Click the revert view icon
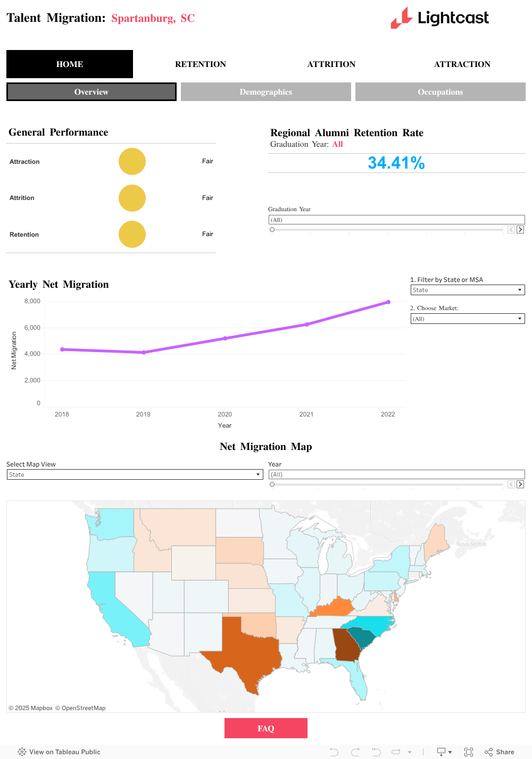The height and width of the screenshot is (759, 532). [376, 752]
